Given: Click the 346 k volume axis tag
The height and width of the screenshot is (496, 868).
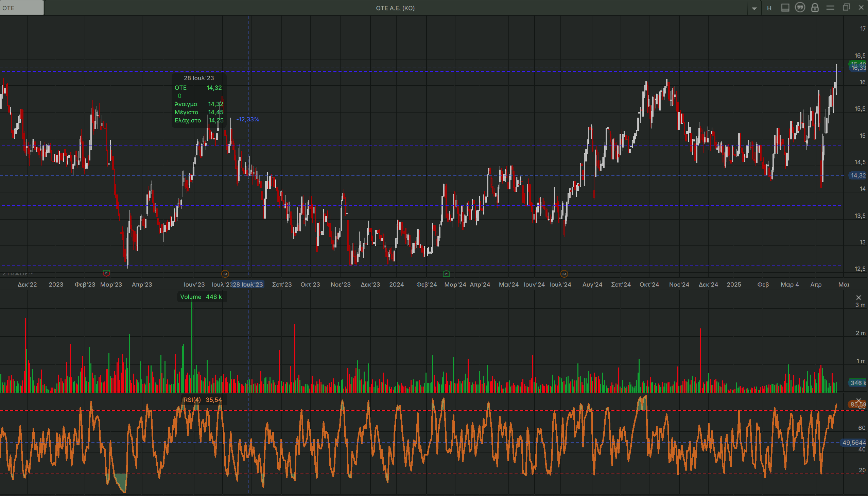Looking at the screenshot, I should coord(857,383).
